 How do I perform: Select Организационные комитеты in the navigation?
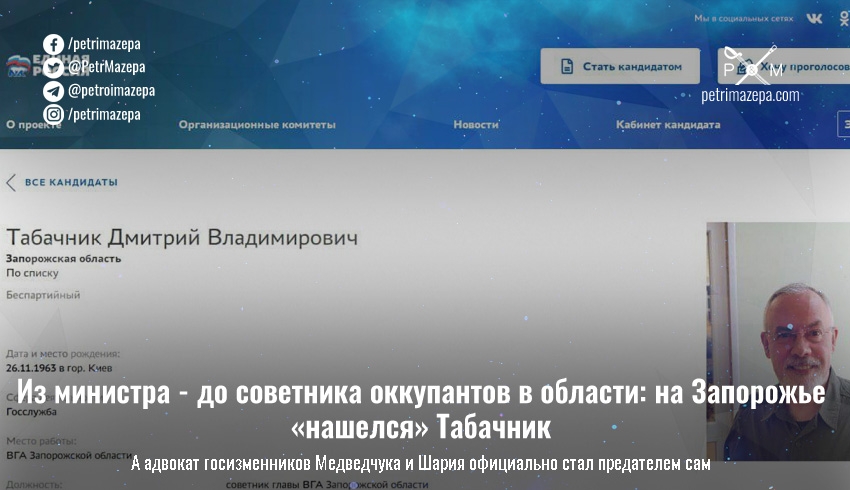click(257, 125)
